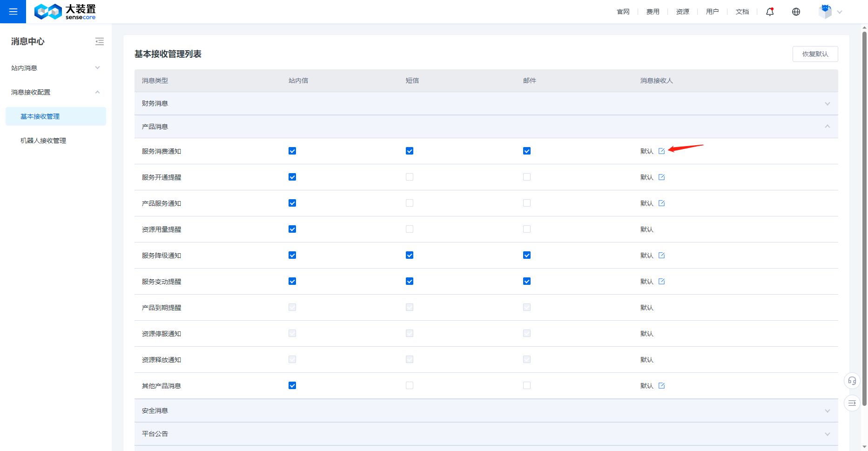Screen dimensions: 868x451
Task: Open 资源 in top navigation
Action: coord(683,12)
